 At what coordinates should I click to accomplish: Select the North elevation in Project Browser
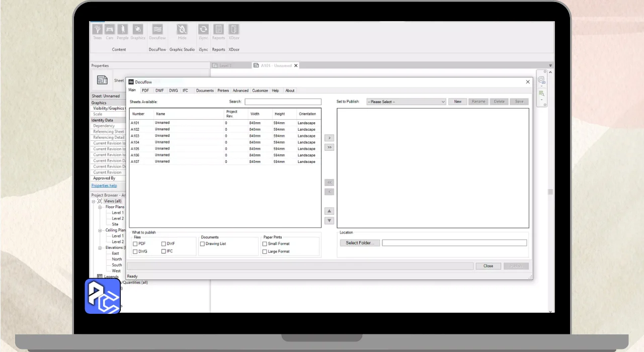[117, 259]
